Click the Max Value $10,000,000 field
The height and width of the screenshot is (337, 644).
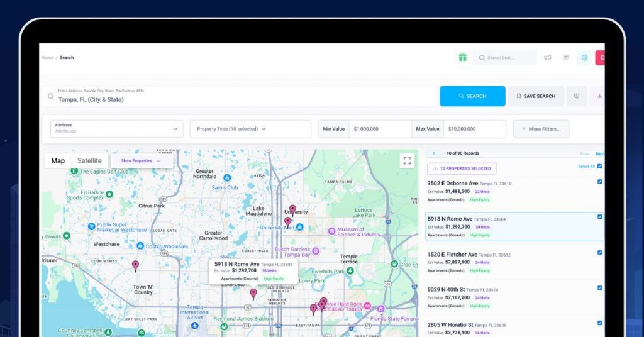[475, 129]
